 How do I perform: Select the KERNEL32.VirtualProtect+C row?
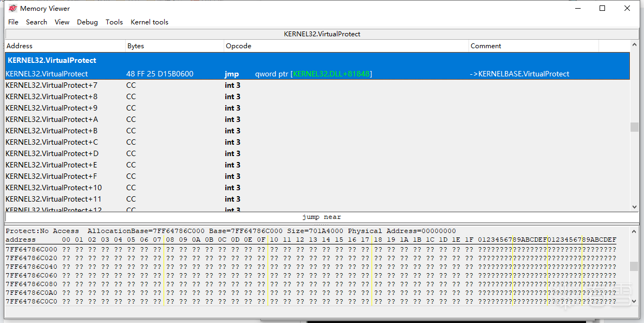317,142
